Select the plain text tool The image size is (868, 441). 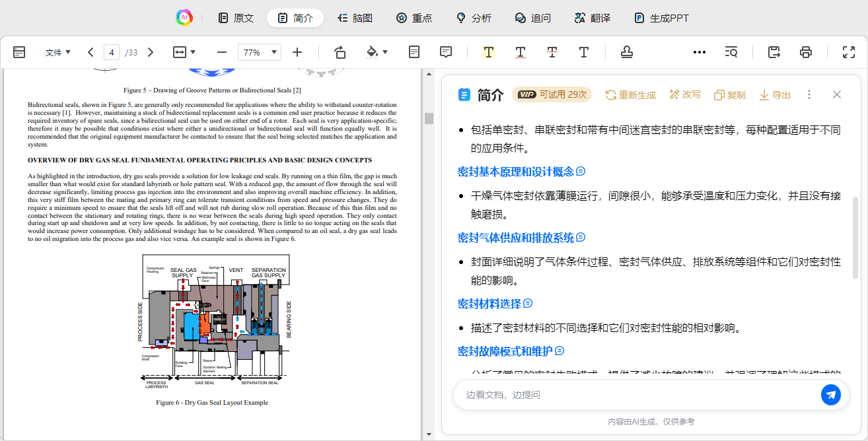click(x=584, y=52)
